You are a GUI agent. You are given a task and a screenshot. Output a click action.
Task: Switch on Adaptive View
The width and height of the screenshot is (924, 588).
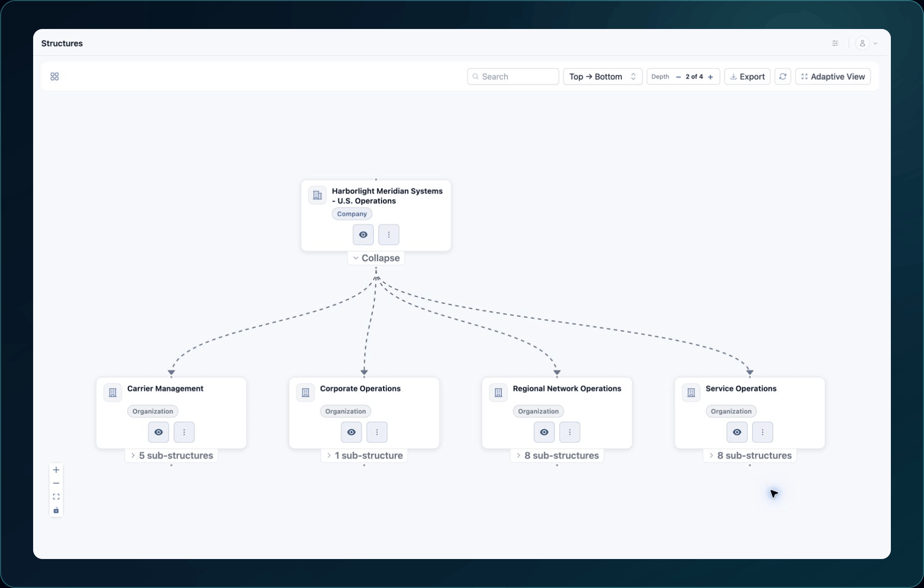833,77
